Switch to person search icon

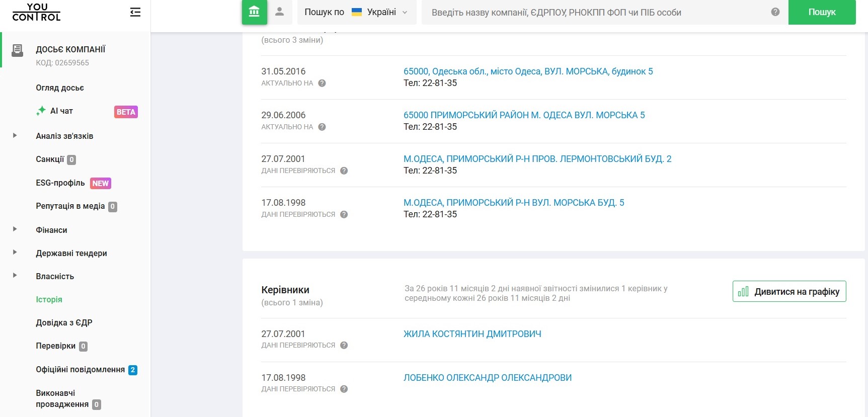280,12
